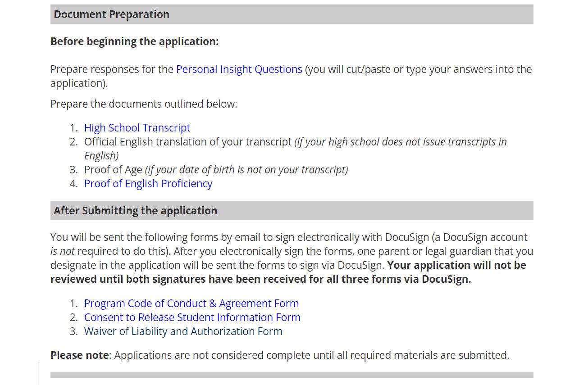
Task: Click the gray divider bar at page bottom
Action: 292,375
